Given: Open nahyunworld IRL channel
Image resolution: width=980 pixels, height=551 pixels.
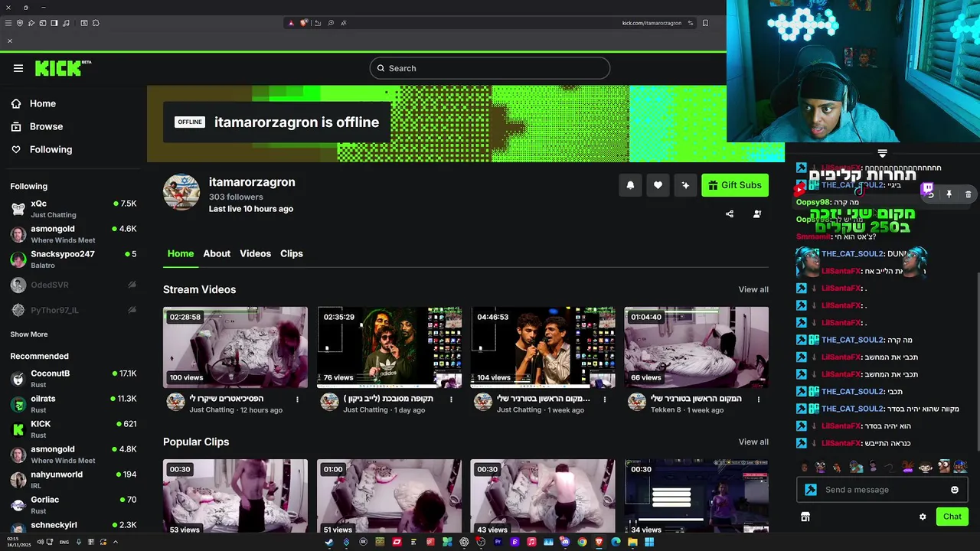Looking at the screenshot, I should coord(73,480).
